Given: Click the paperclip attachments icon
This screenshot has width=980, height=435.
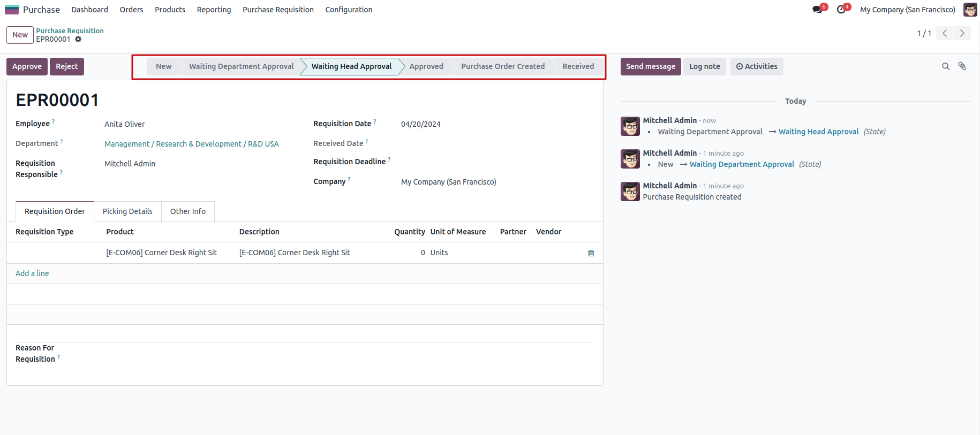Looking at the screenshot, I should click(962, 66).
